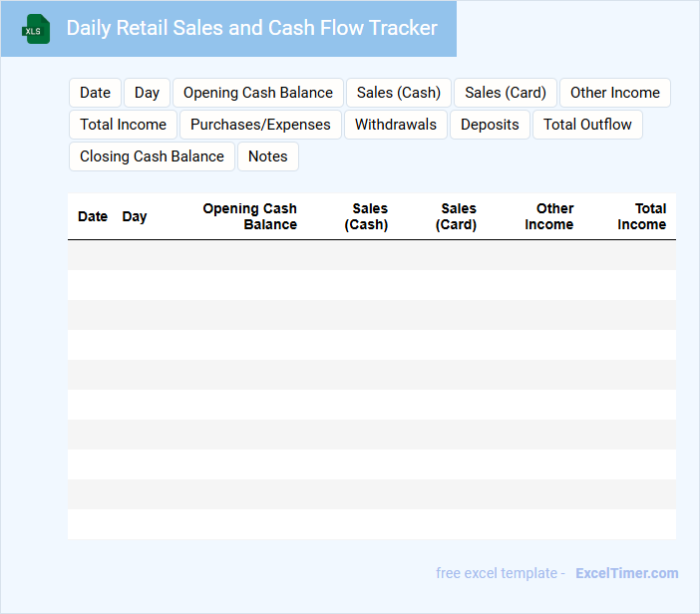Choose the Withdrawals tag
The height and width of the screenshot is (614, 700).
pos(396,125)
